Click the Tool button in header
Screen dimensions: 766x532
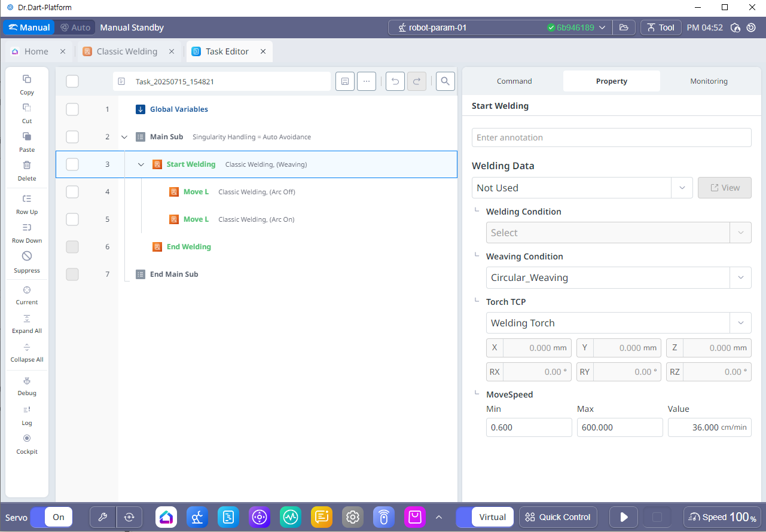[660, 27]
